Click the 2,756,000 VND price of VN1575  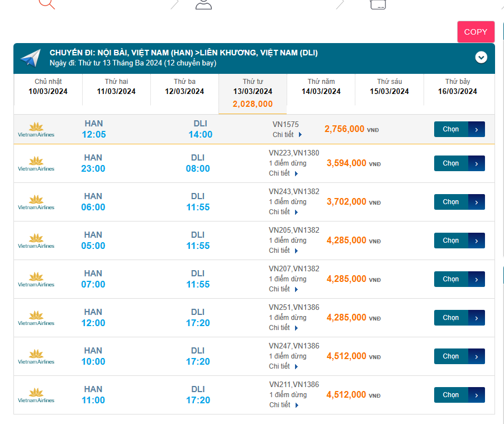[x=345, y=129]
